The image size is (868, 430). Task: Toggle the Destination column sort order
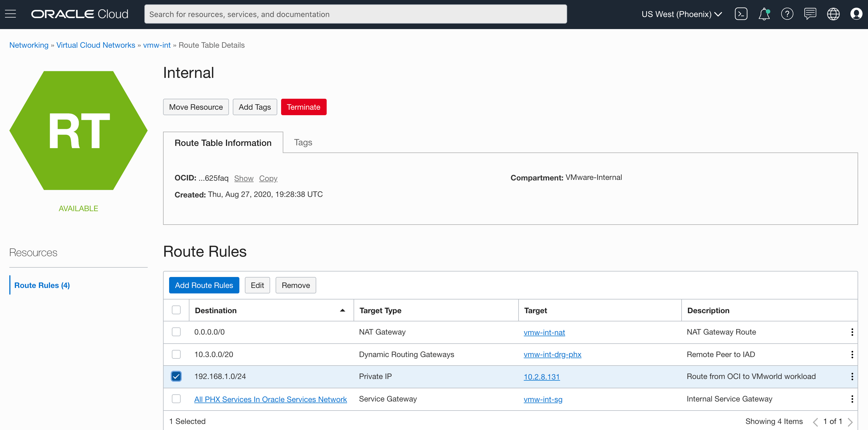tap(342, 310)
